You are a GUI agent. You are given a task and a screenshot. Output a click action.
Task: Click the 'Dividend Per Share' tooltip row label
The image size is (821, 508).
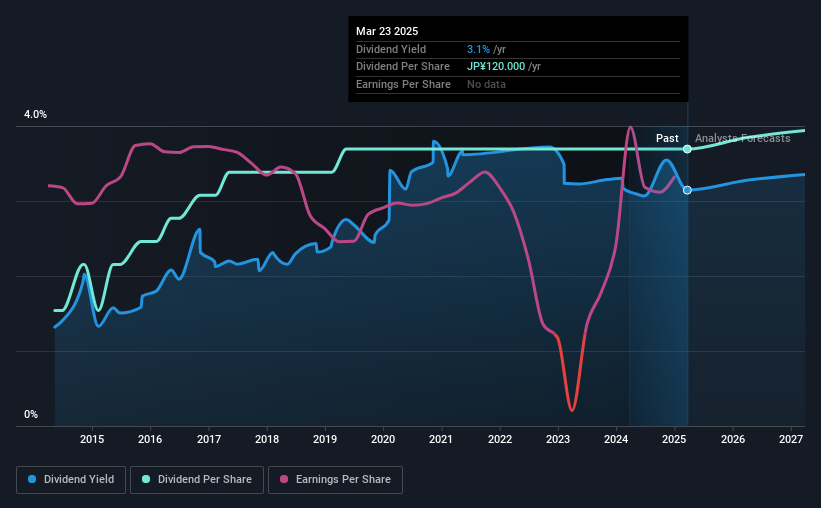pos(403,67)
